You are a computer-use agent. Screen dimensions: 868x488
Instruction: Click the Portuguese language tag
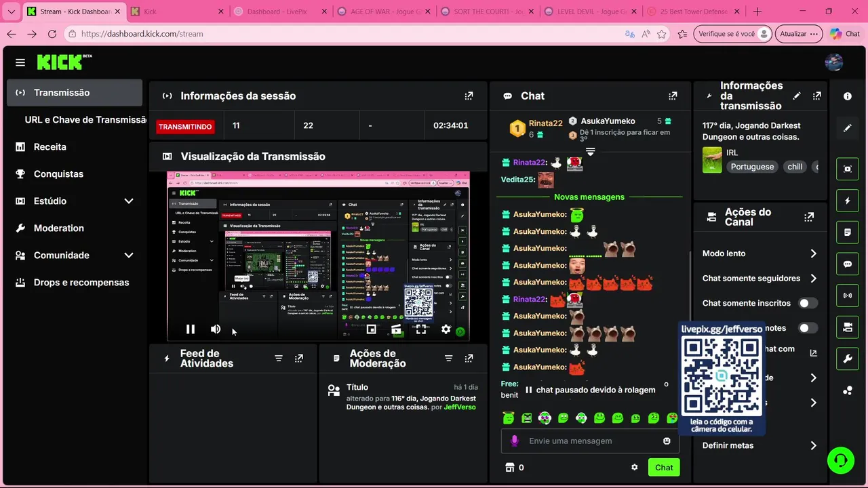(x=752, y=167)
